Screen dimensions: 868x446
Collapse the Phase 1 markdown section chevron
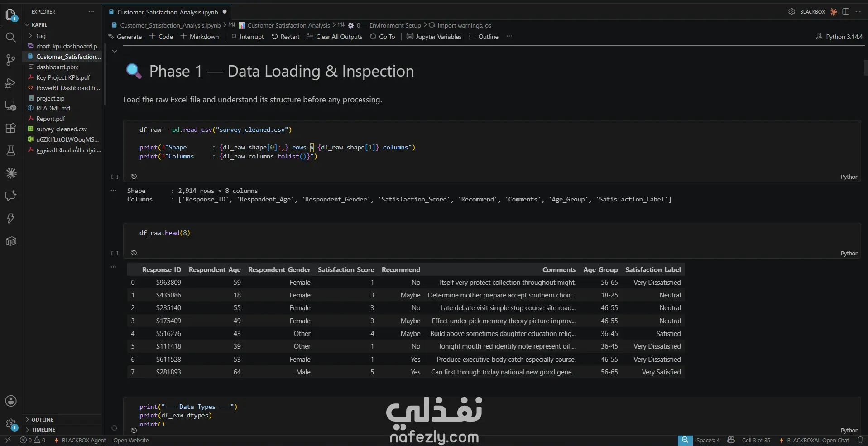point(115,51)
